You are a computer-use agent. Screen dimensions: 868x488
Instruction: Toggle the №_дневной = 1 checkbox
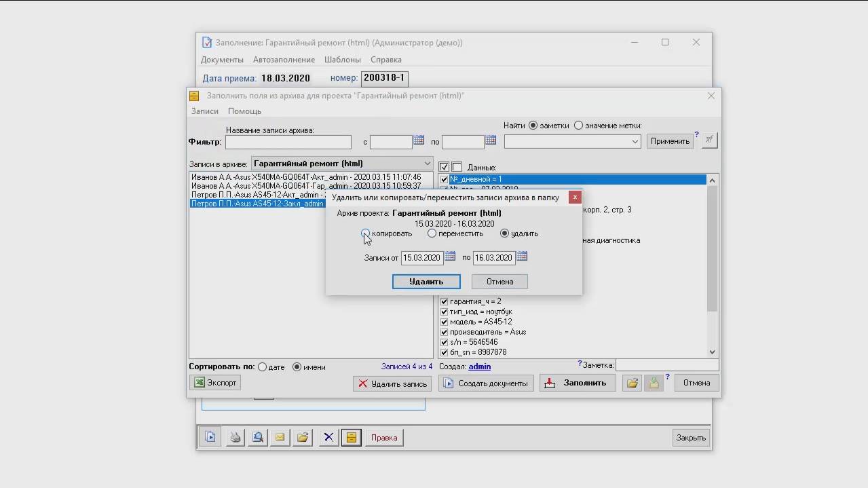(444, 179)
